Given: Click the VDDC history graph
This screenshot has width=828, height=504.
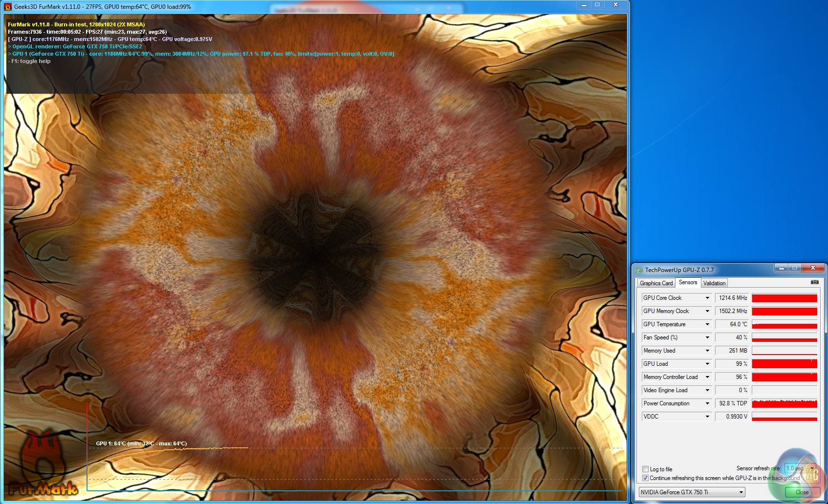Looking at the screenshot, I should pos(784,417).
